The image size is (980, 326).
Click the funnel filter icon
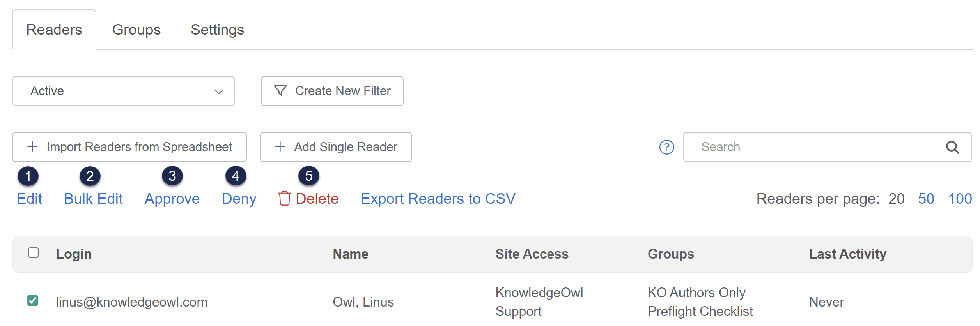click(x=280, y=91)
